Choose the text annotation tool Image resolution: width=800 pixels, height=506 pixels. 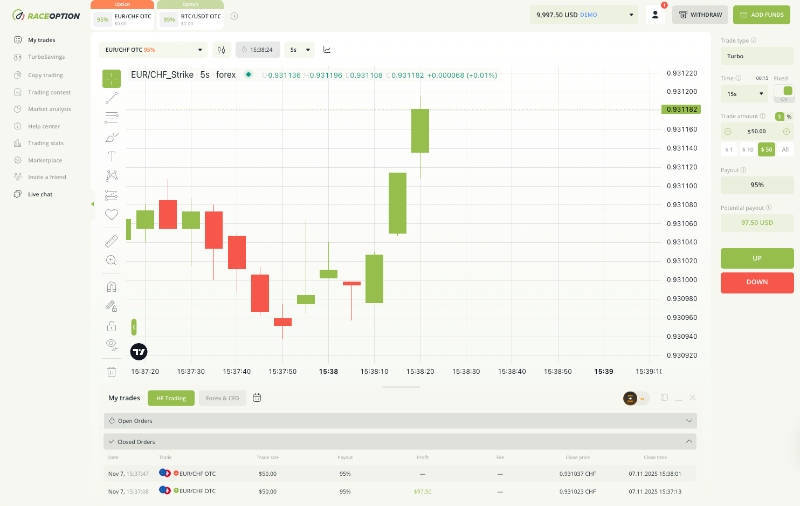click(111, 155)
